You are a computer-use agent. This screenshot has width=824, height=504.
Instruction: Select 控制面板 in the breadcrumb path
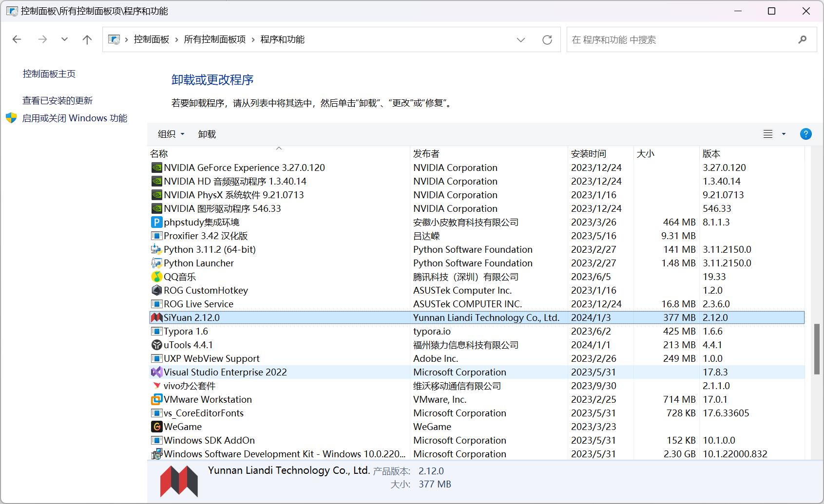click(x=151, y=39)
